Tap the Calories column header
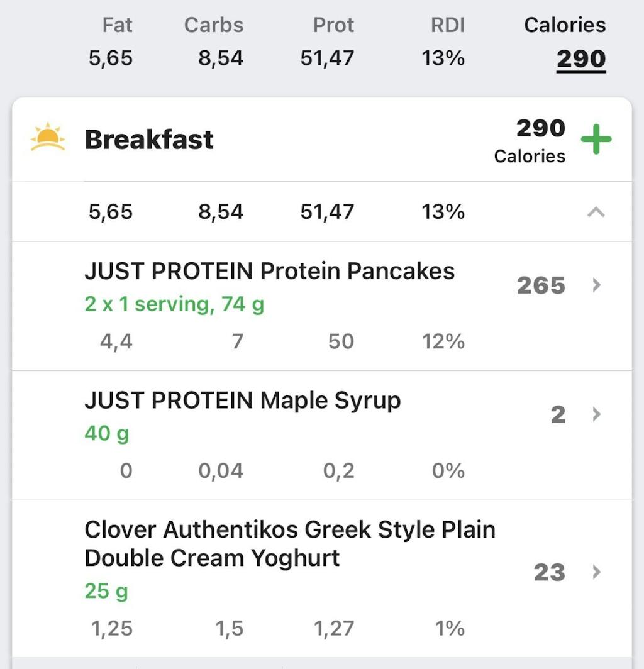Screen dimensions: 644x669 [565, 25]
